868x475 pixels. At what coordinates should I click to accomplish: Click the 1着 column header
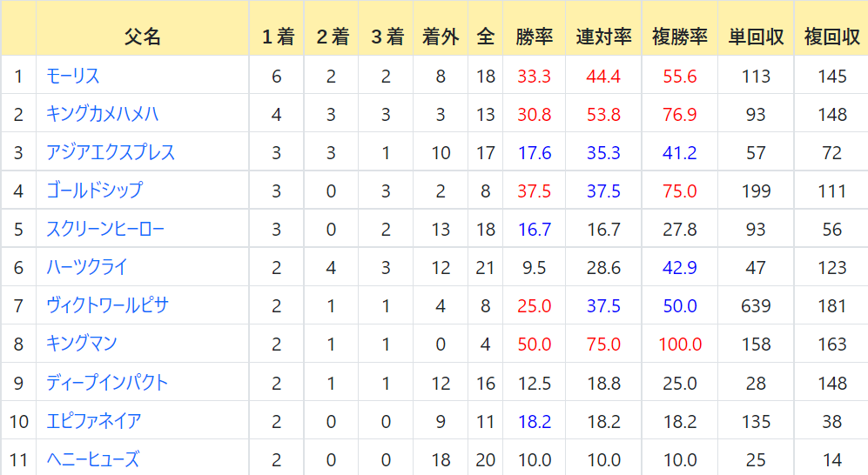click(278, 37)
